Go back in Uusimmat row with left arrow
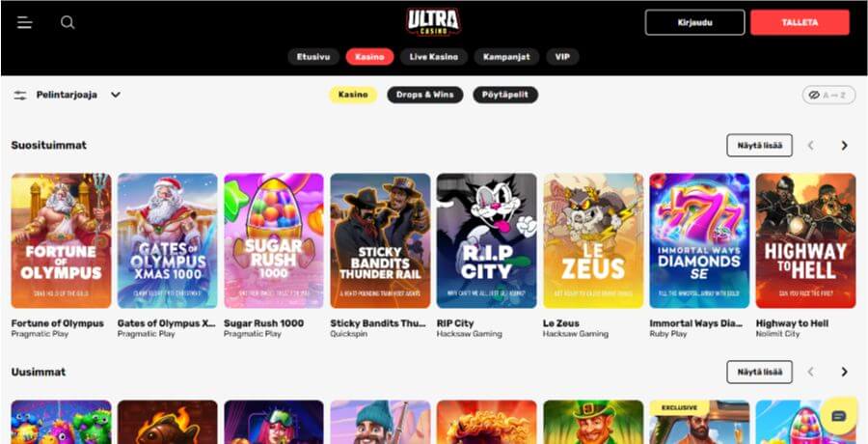This screenshot has width=868, height=444. point(811,372)
